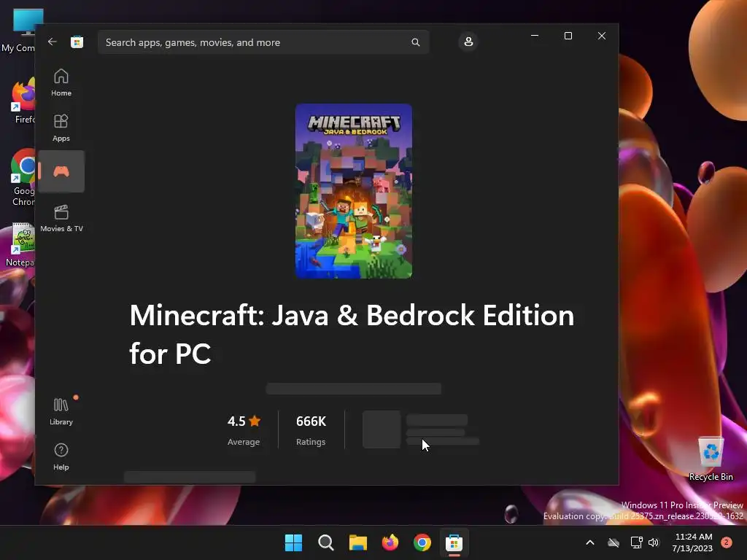Click the Microsoft Store logo icon
Screen dimensions: 747x560
77,42
